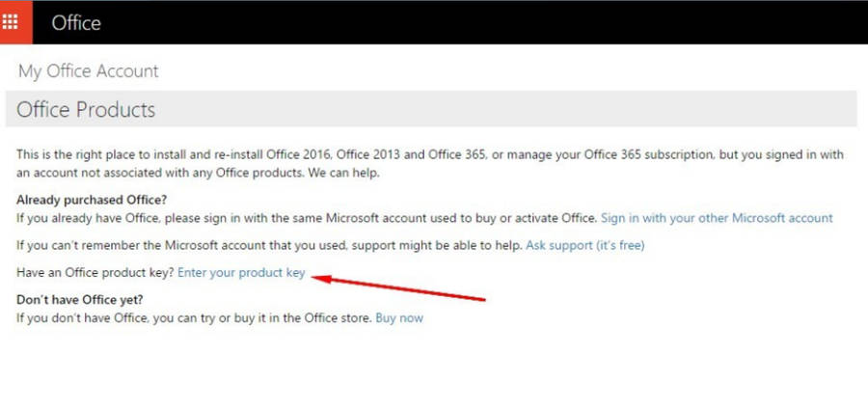Click the Office title in header
Image resolution: width=868 pixels, height=410 pixels.
pyautogui.click(x=76, y=22)
